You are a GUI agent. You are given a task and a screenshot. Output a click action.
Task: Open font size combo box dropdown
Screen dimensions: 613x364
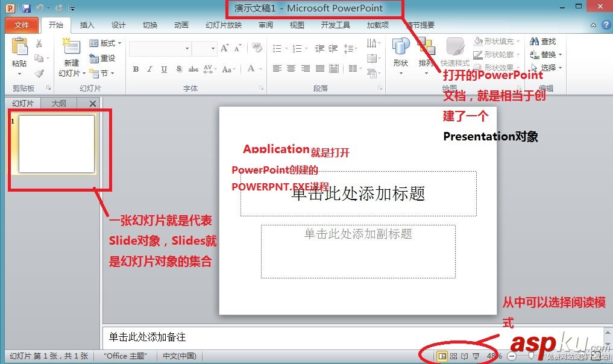(x=213, y=48)
